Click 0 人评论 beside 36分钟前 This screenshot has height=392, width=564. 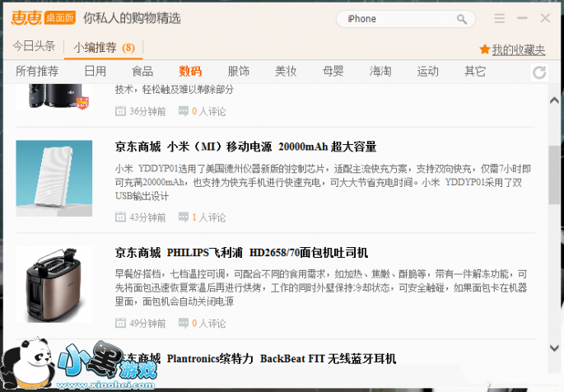(209, 111)
